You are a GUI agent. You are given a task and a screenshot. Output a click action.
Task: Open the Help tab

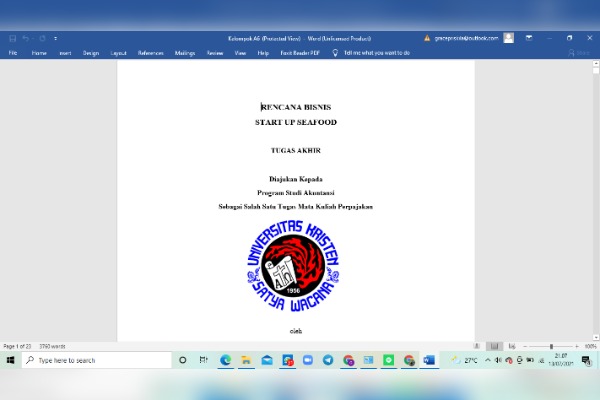pyautogui.click(x=263, y=53)
